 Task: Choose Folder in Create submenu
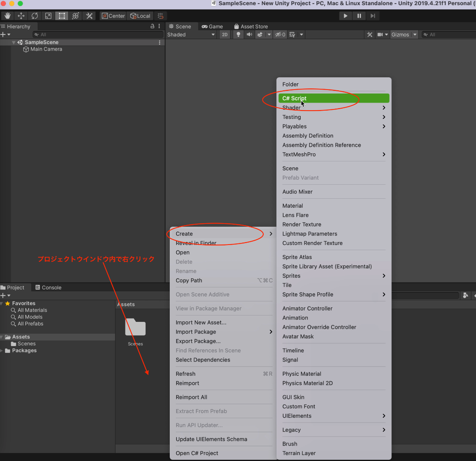point(334,84)
